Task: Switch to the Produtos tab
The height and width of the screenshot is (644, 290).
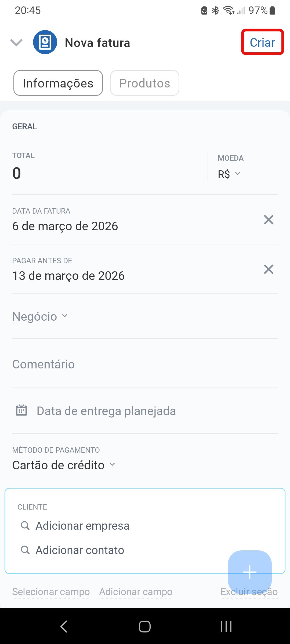Action: 144,83
